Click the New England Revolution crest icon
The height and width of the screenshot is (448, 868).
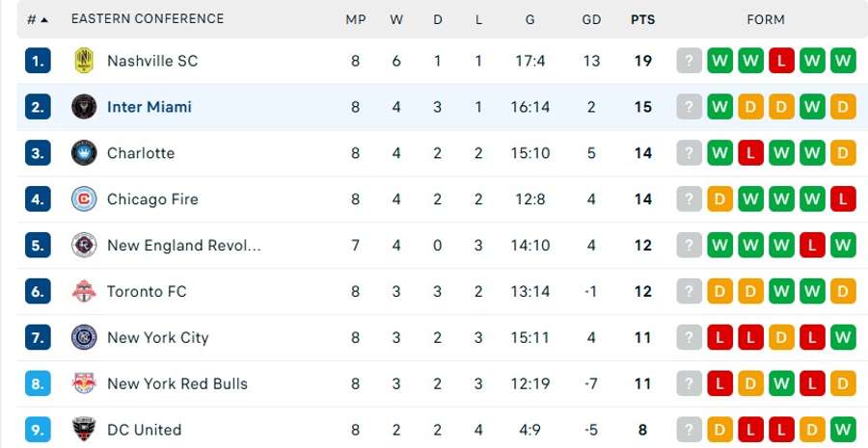[84, 246]
